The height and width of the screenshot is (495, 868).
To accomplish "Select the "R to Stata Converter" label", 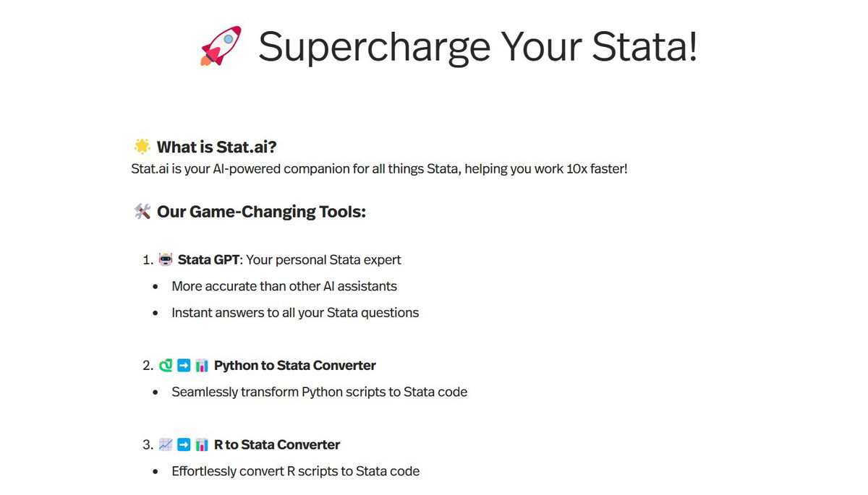I will (277, 444).
